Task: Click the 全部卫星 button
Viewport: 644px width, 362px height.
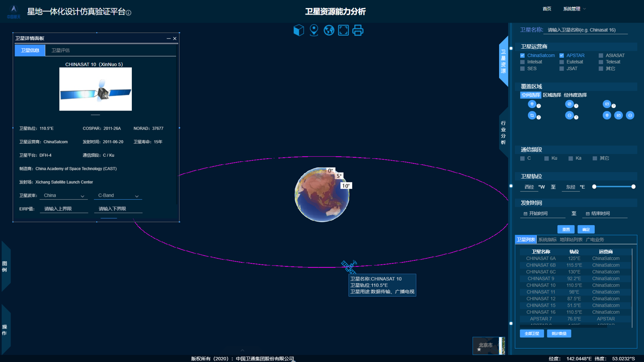Action: tap(532, 333)
